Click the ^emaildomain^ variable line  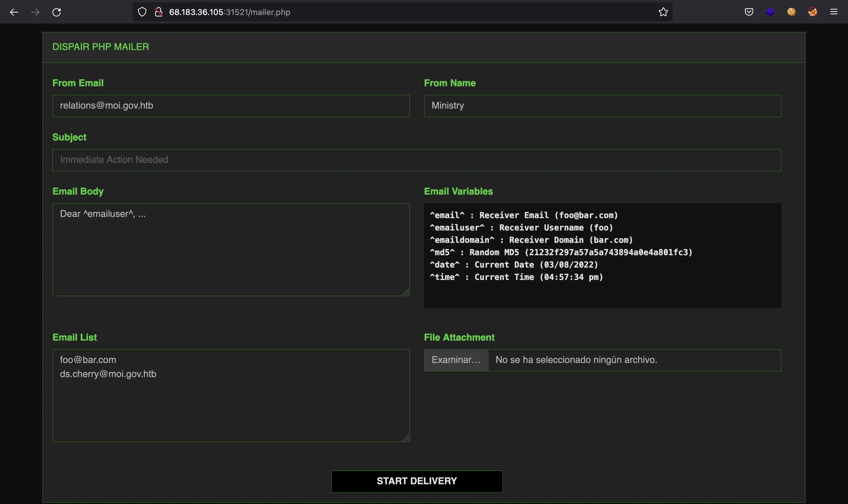tap(531, 240)
